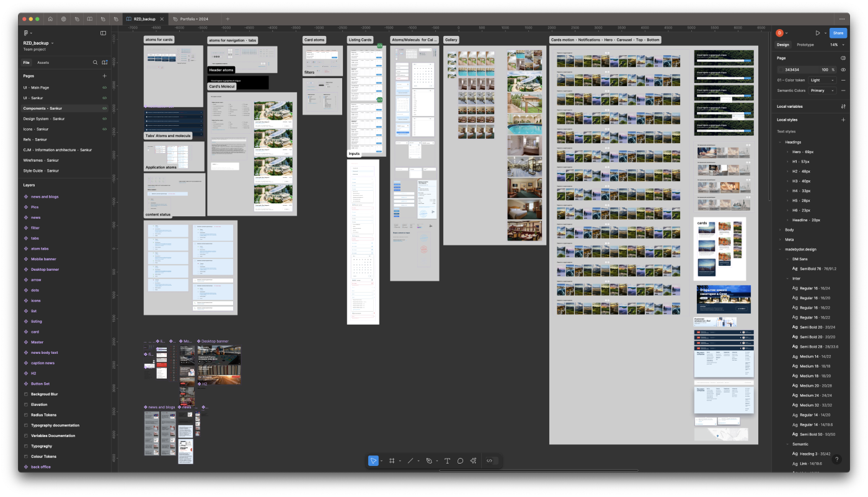Open the help question mark button
This screenshot has width=868, height=497.
pyautogui.click(x=836, y=459)
